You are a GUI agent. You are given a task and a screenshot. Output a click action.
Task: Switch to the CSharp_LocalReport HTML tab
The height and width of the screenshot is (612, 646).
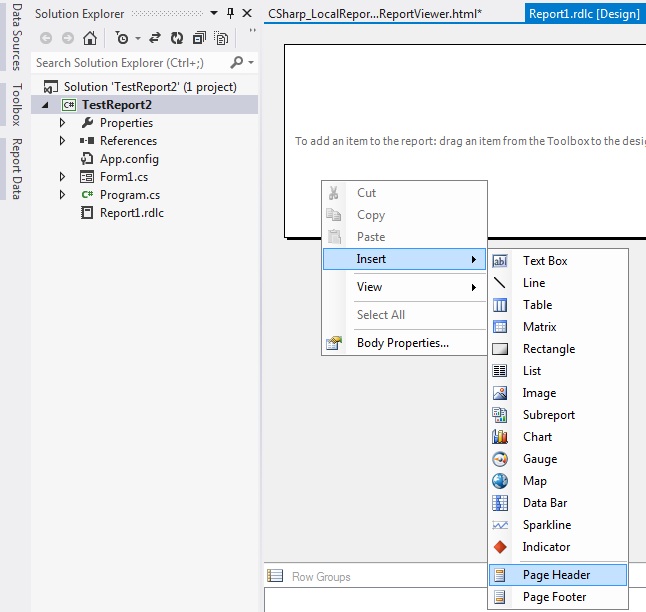tap(375, 14)
